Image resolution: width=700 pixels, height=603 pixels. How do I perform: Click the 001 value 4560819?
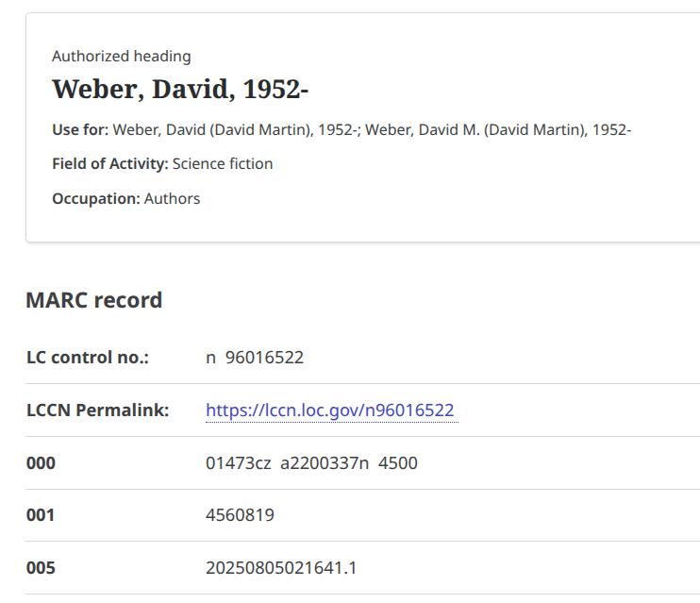coord(240,515)
